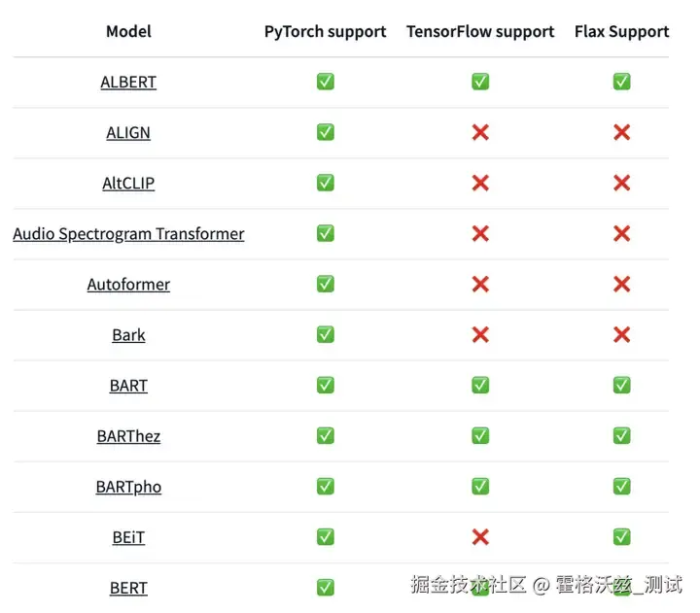The image size is (700, 613).
Task: Click Bark's Flax red cross icon
Action: click(x=622, y=334)
